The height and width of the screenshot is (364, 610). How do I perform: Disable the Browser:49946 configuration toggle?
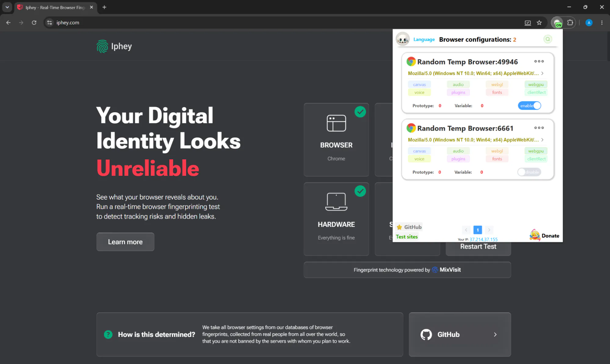(529, 106)
